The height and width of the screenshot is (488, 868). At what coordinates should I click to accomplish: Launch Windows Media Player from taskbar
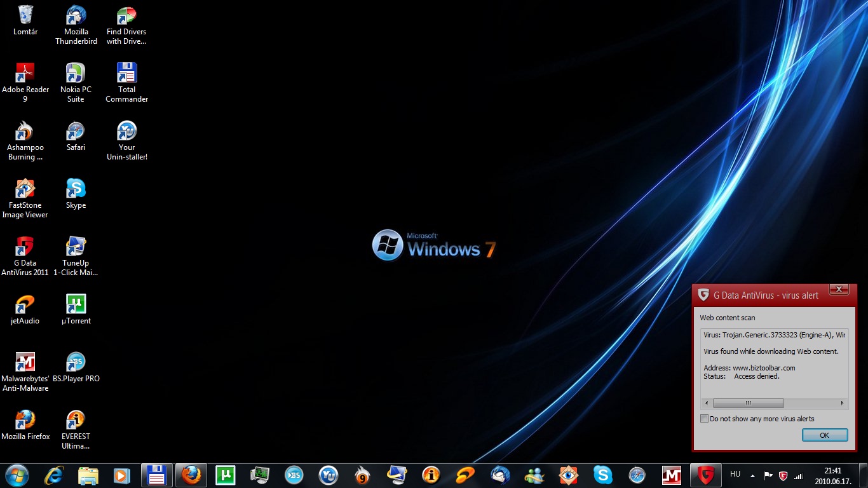121,475
